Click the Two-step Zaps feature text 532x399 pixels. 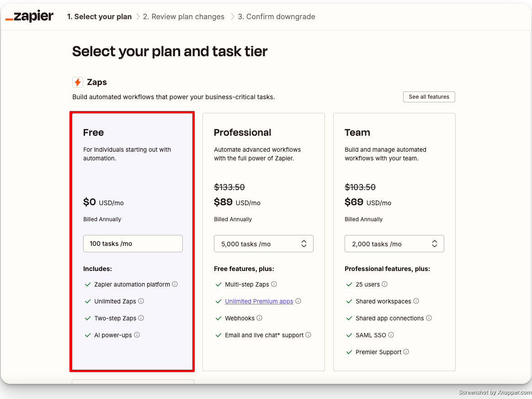pyautogui.click(x=115, y=318)
